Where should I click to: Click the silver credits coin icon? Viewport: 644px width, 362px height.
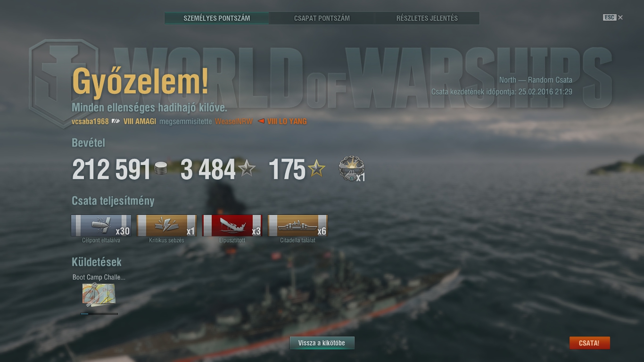click(161, 168)
